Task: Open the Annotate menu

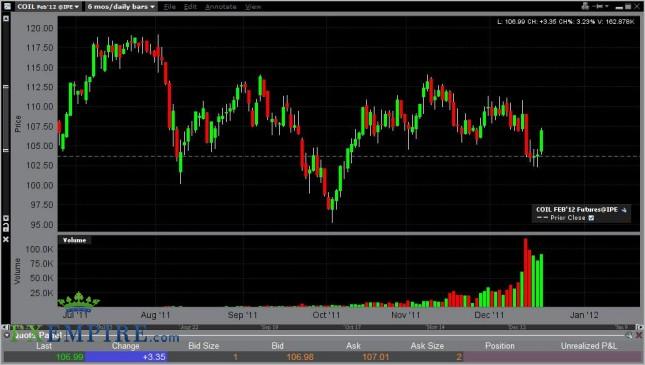Action: [220, 7]
